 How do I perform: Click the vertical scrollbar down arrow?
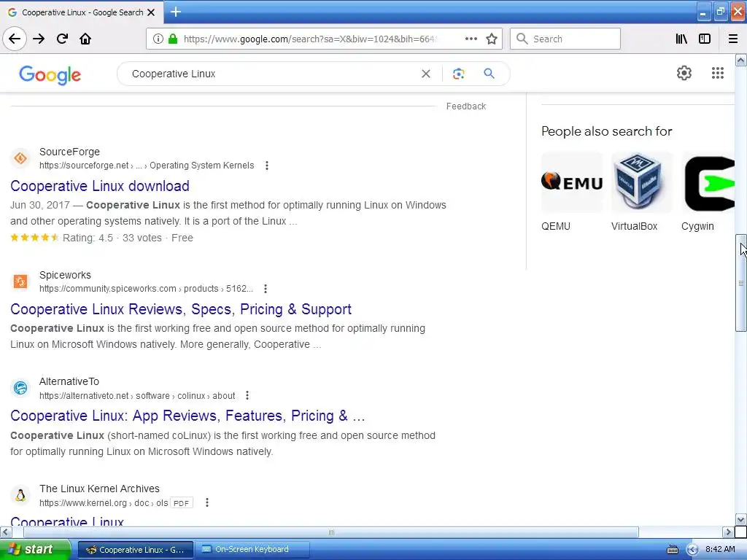(740, 519)
